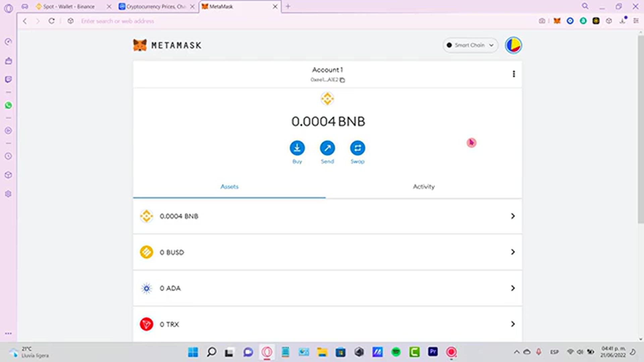Open Spotify from the taskbar
Image resolution: width=644 pixels, height=362 pixels.
coord(396,352)
